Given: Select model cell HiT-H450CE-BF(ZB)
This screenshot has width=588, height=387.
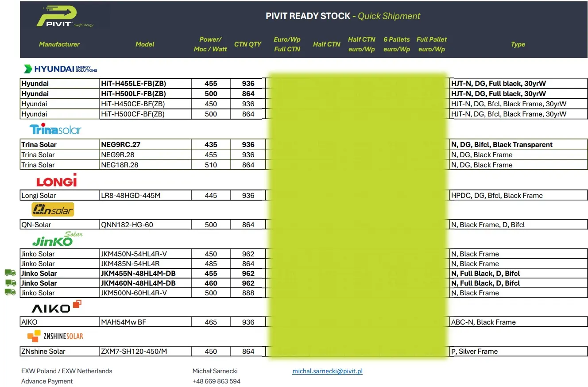Looking at the screenshot, I should (x=146, y=104).
